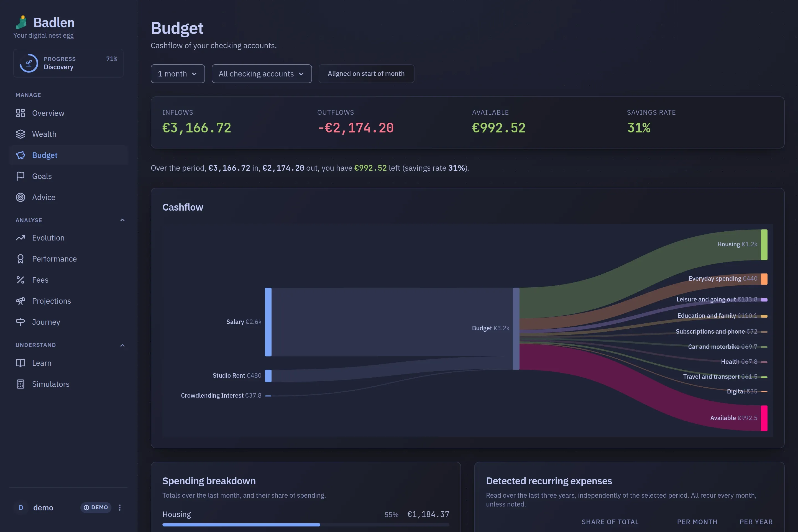Image resolution: width=798 pixels, height=532 pixels.
Task: Click the Goals flag icon
Action: click(x=20, y=176)
